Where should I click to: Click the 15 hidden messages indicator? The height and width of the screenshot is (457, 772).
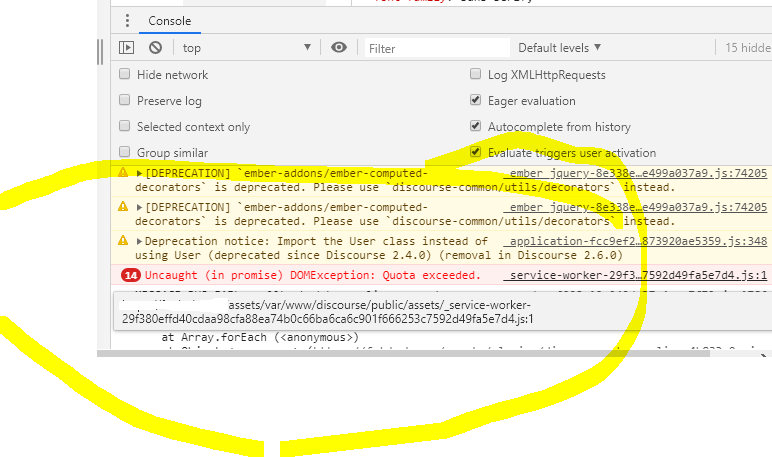point(747,48)
